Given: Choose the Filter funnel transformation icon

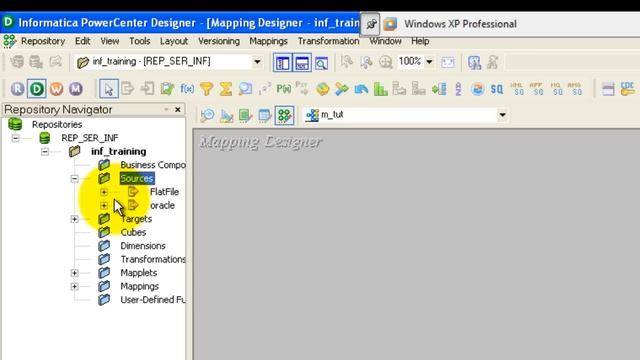Looking at the screenshot, I should 207,89.
